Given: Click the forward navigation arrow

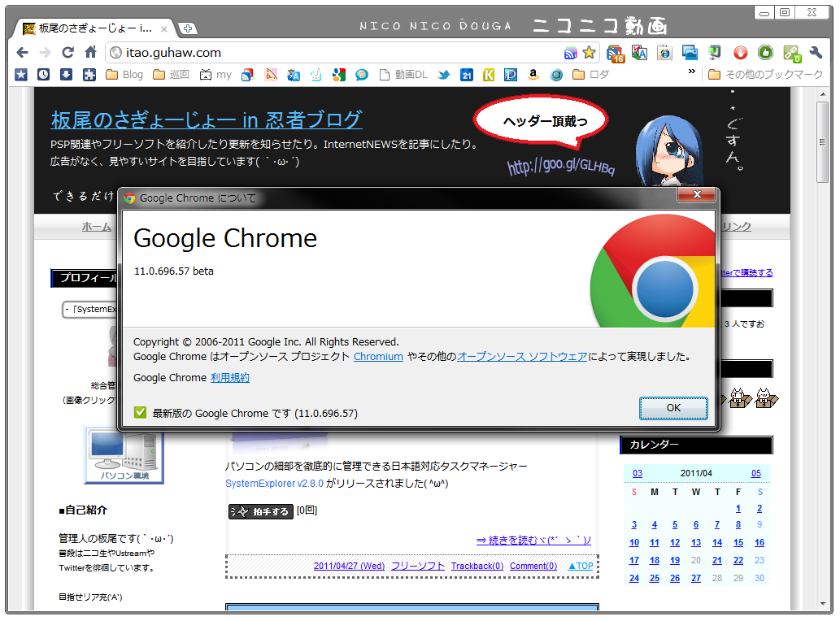Looking at the screenshot, I should [45, 53].
